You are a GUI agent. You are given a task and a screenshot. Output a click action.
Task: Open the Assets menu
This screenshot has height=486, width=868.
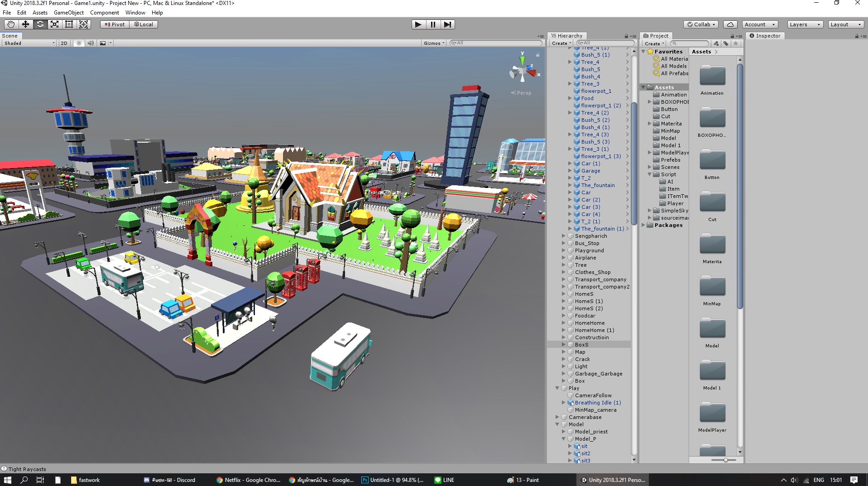[x=40, y=13]
